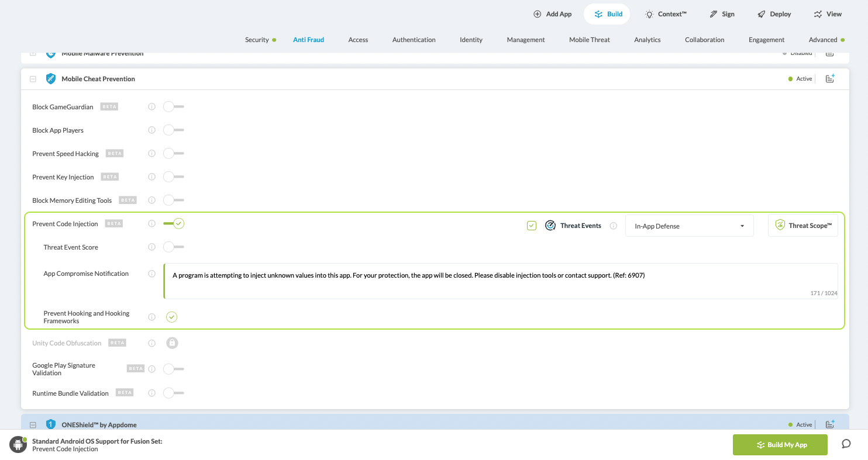Collapse the Mobile Cheat Prevention section
The height and width of the screenshot is (460, 868).
click(x=33, y=79)
